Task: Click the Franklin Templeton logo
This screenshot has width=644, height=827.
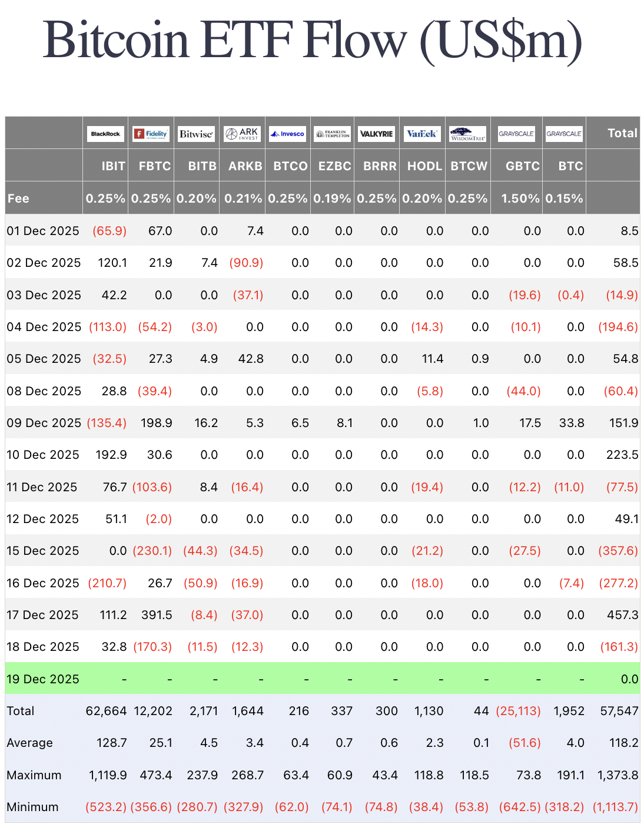Action: pyautogui.click(x=333, y=134)
